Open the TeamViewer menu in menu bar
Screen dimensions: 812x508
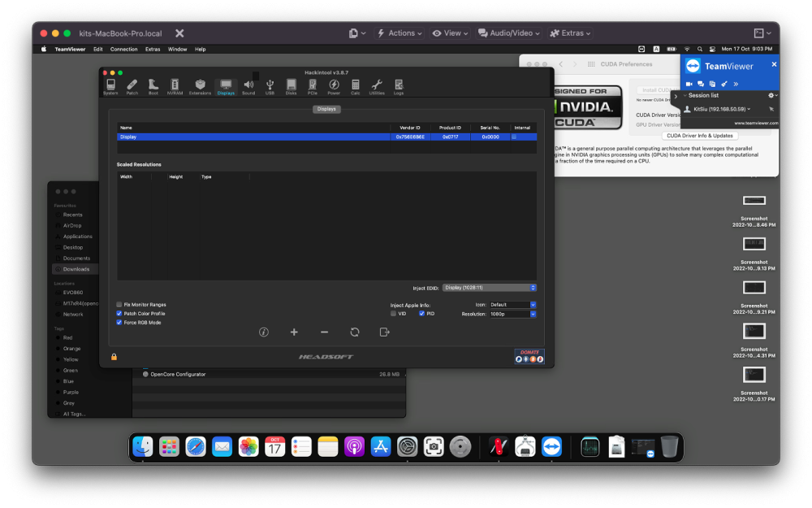point(70,50)
